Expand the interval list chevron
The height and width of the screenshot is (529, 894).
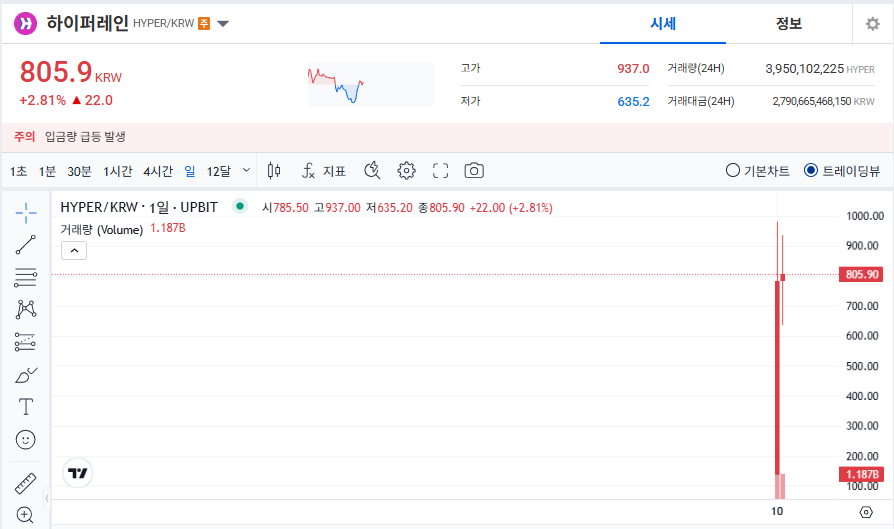click(246, 170)
